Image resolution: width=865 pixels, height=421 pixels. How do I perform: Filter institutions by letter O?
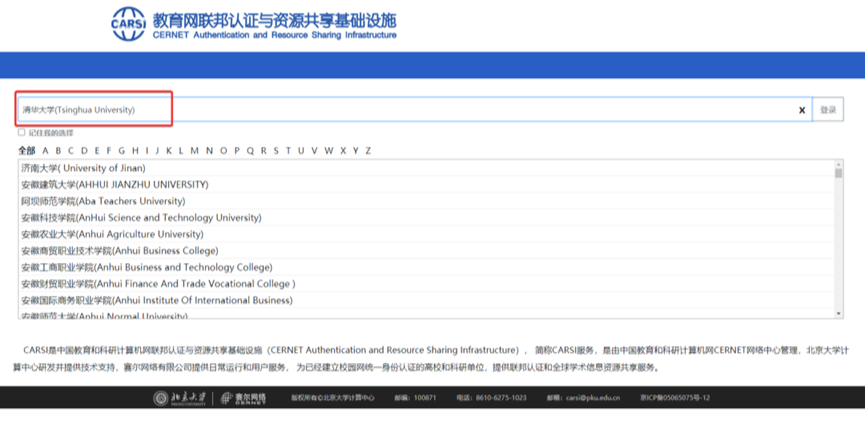tap(223, 151)
